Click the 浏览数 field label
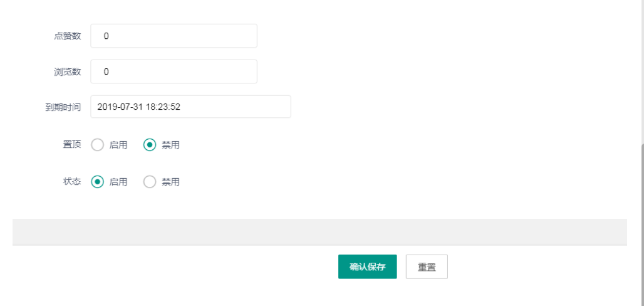The image size is (644, 306). [68, 71]
